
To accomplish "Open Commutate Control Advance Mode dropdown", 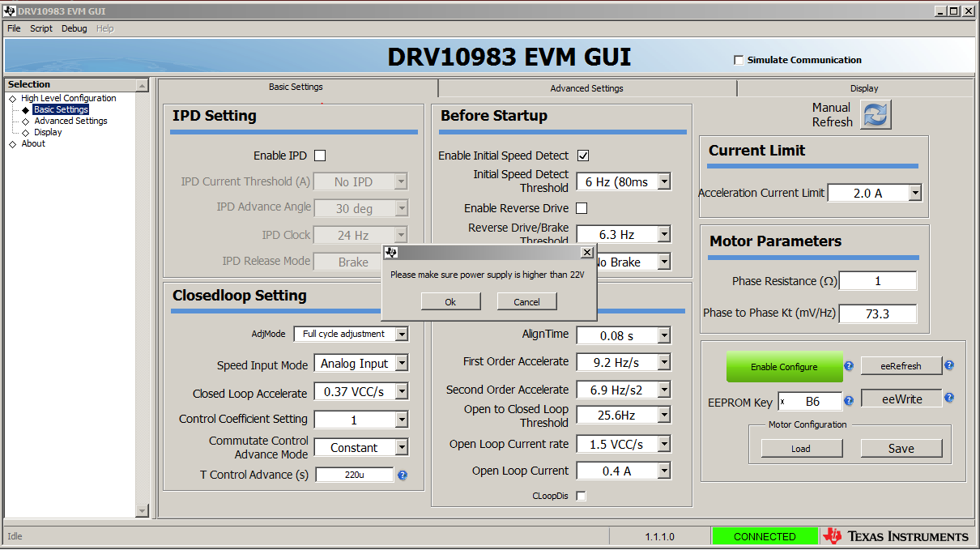I will tap(402, 447).
